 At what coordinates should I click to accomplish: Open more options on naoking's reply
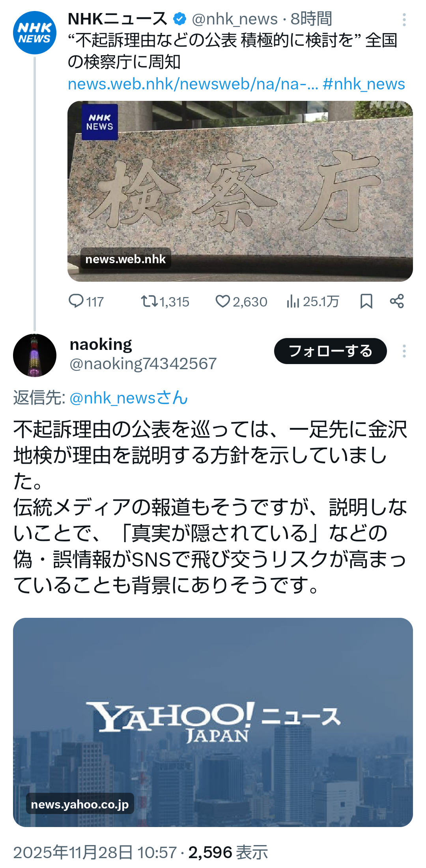(404, 351)
